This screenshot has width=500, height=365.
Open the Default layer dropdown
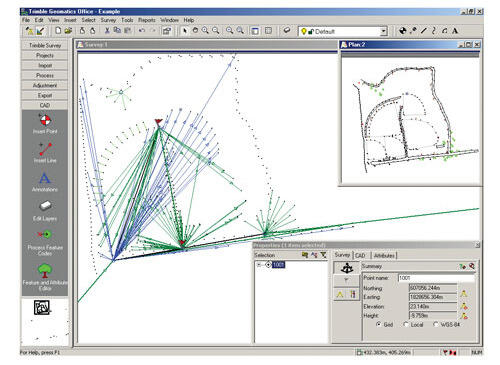tap(383, 31)
